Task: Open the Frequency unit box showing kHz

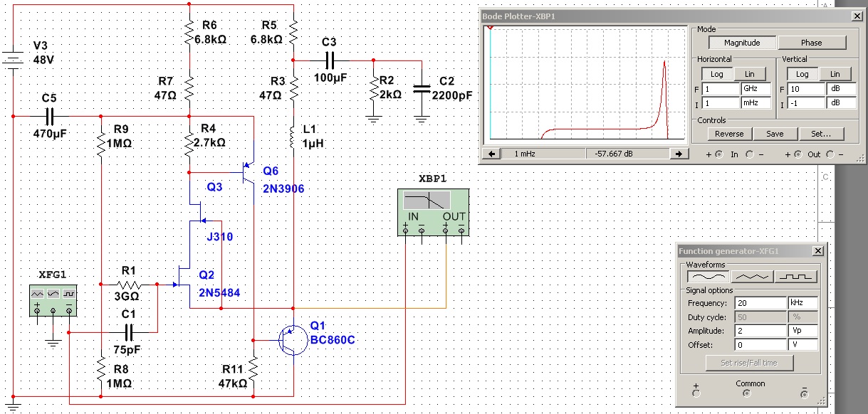Action: click(802, 303)
